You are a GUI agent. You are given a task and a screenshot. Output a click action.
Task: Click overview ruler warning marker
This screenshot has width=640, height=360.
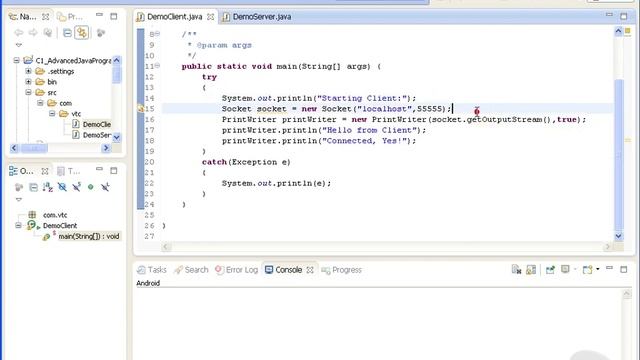[628, 140]
